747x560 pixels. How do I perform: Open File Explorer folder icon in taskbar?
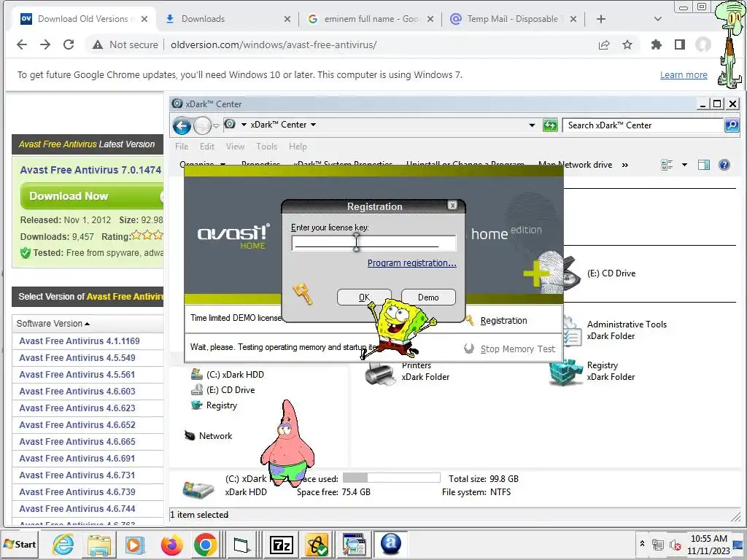99,545
